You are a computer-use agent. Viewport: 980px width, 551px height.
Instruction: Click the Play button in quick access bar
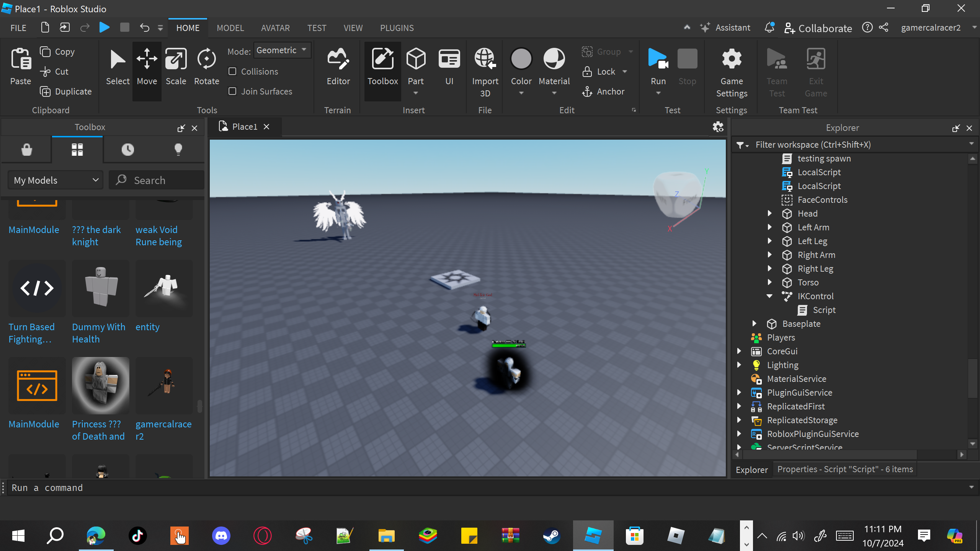coord(104,28)
